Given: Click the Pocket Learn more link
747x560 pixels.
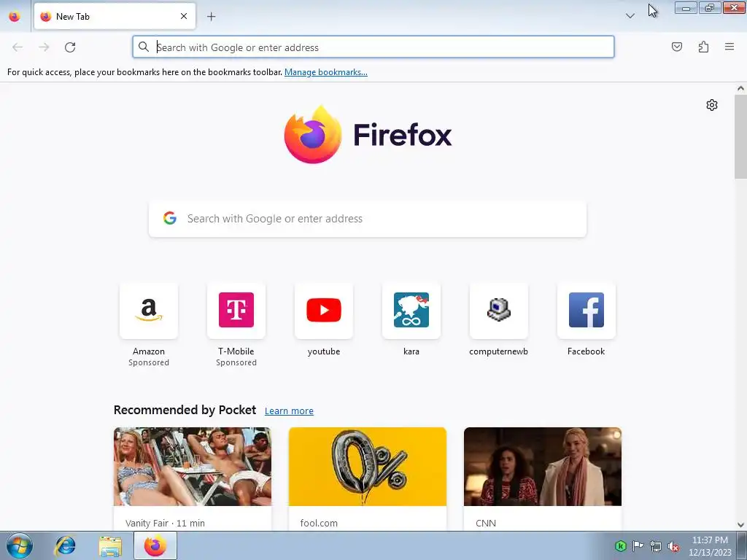Looking at the screenshot, I should (x=289, y=411).
